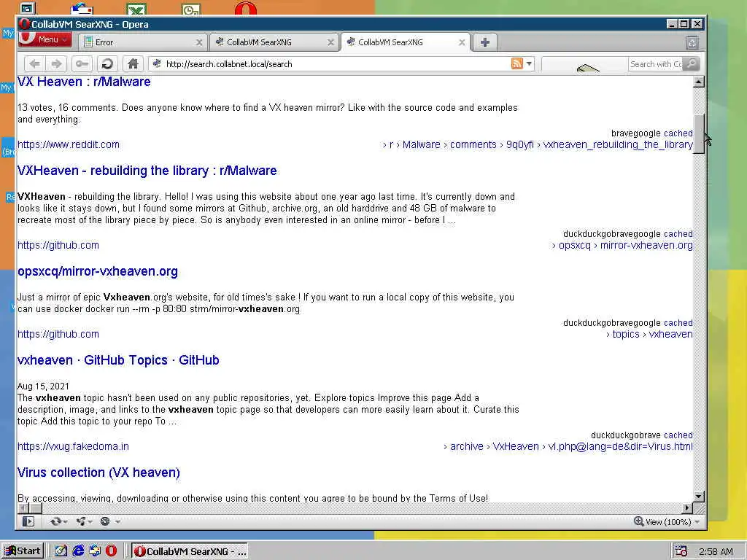The image size is (747, 560).
Task: Click the search magnifier button
Action: 692,64
